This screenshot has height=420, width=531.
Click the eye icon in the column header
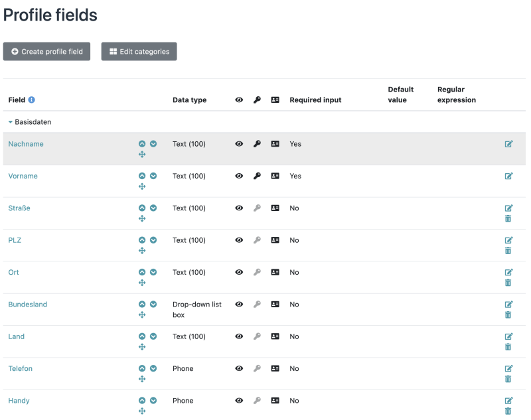[x=239, y=100]
